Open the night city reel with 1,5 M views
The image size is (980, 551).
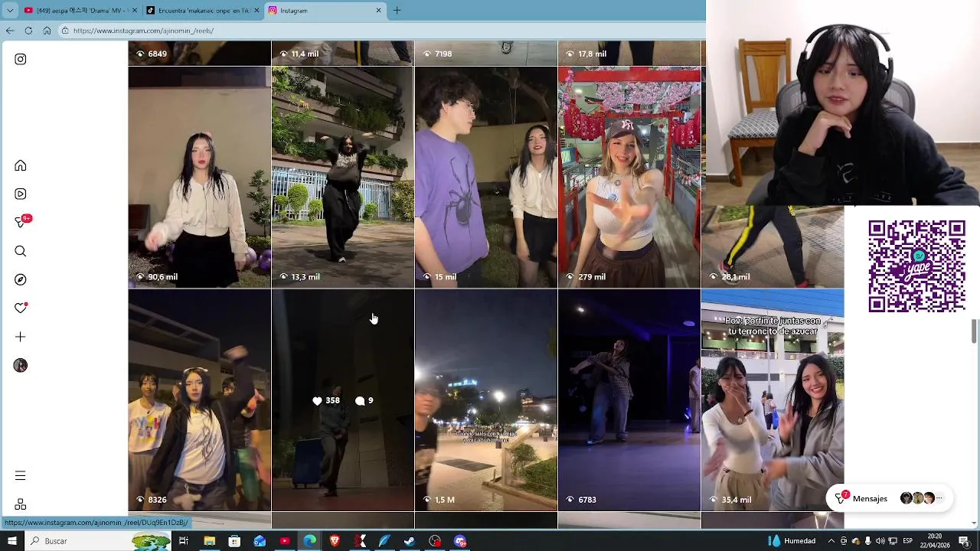[x=485, y=399]
